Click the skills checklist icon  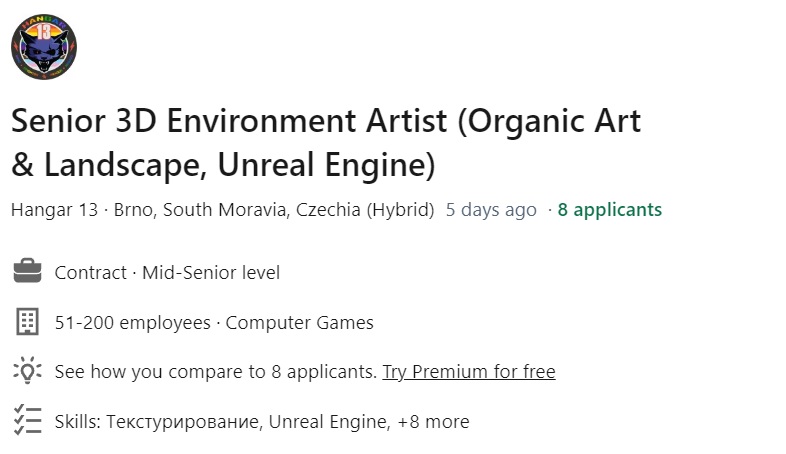coord(27,421)
